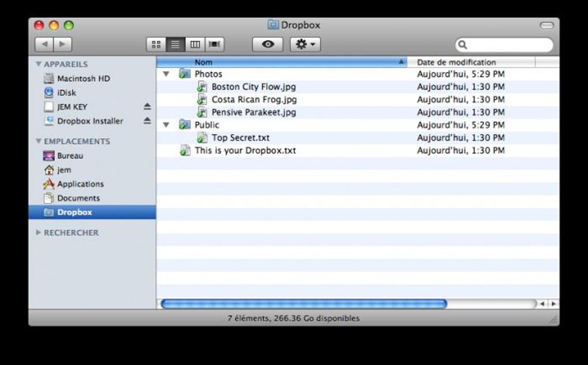Image resolution: width=588 pixels, height=365 pixels.
Task: Click the Photos folder icon
Action: coord(184,74)
